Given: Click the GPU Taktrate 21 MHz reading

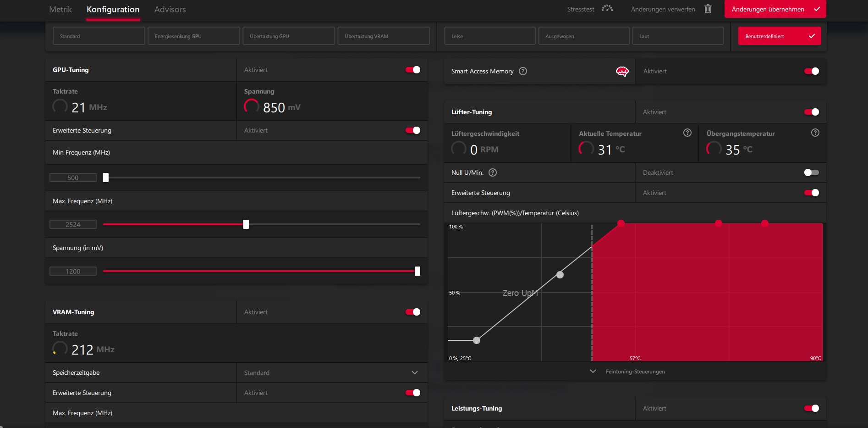Looking at the screenshot, I should tap(89, 107).
